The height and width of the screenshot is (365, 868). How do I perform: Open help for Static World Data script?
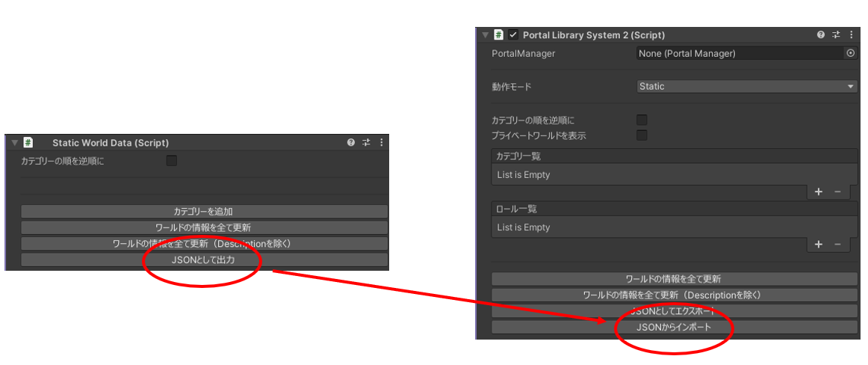click(351, 142)
